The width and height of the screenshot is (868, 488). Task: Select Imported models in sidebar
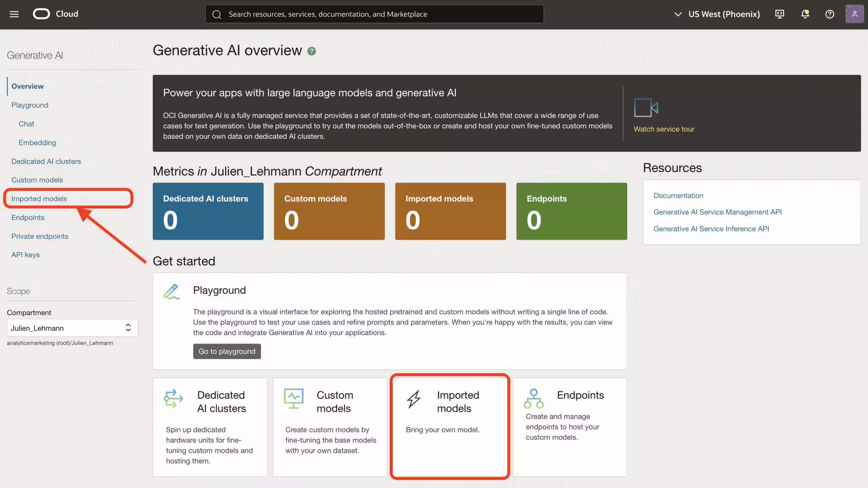pos(39,199)
